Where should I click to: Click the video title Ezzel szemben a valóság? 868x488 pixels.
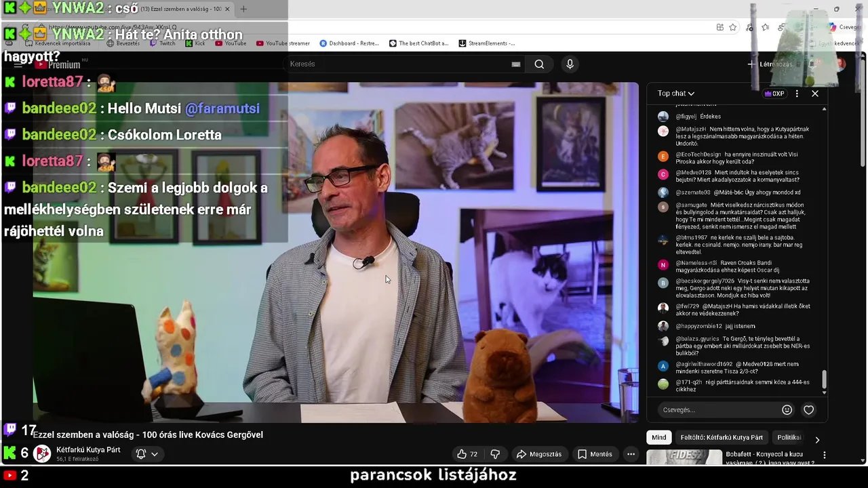(x=148, y=434)
